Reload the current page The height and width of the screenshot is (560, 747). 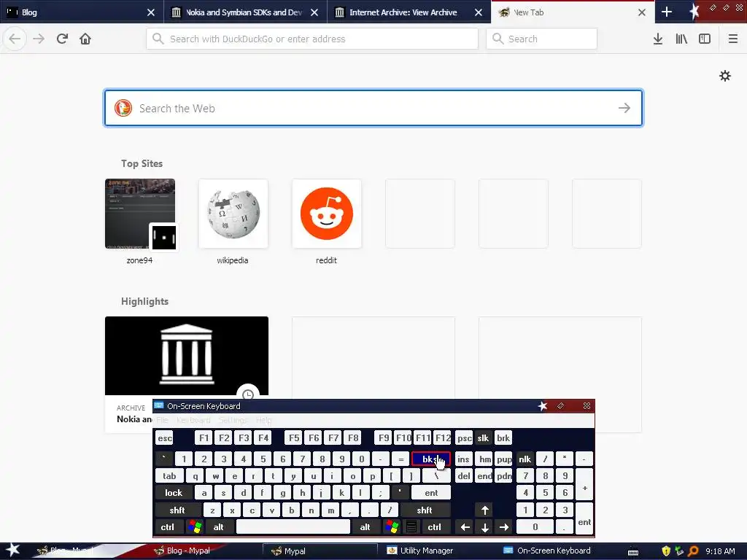point(62,39)
